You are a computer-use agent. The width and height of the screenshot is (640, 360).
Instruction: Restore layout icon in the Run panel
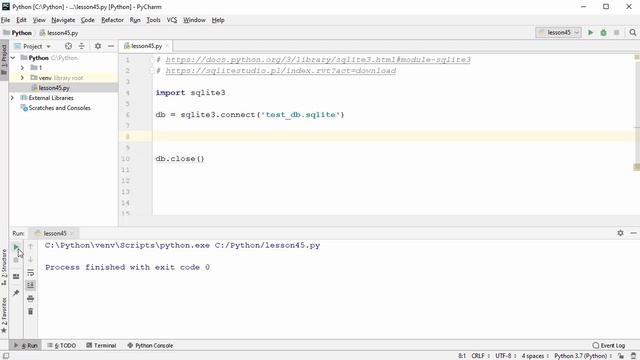click(16, 277)
